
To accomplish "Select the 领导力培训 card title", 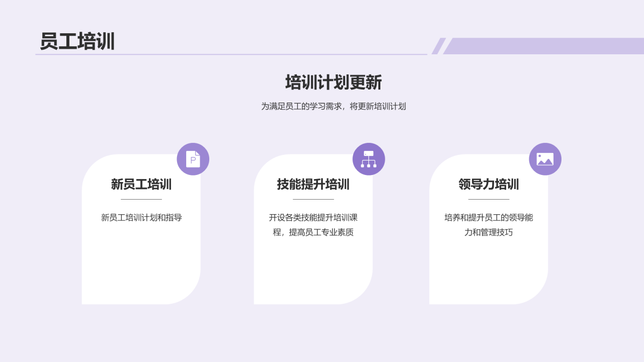I will pos(488,185).
